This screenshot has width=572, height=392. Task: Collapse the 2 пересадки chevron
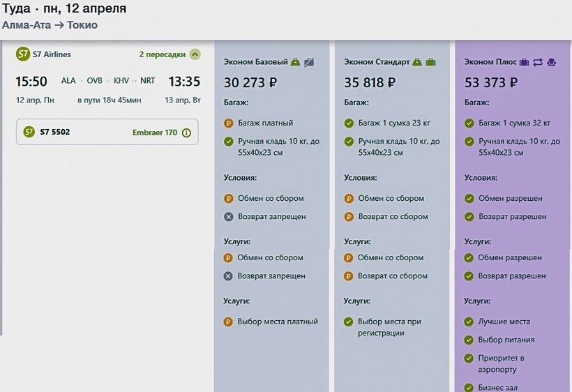[x=195, y=54]
